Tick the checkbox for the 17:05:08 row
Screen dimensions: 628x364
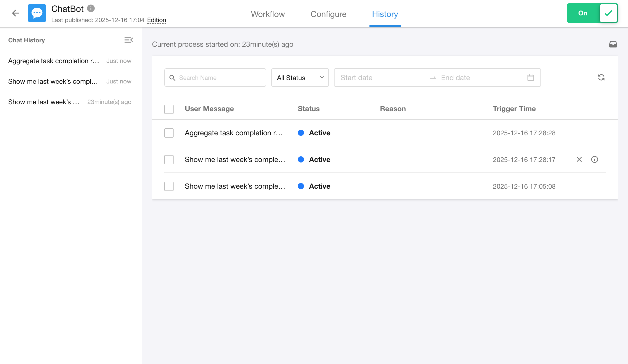pos(169,186)
